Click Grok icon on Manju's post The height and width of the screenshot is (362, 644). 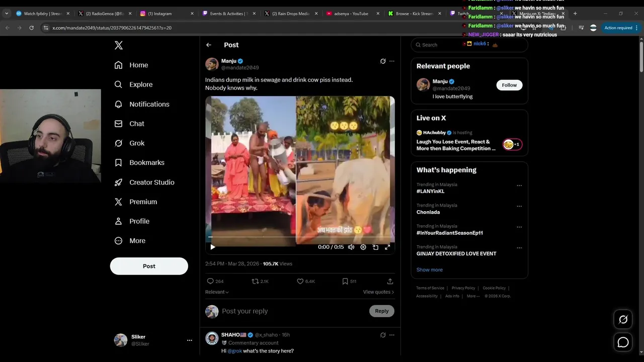383,61
